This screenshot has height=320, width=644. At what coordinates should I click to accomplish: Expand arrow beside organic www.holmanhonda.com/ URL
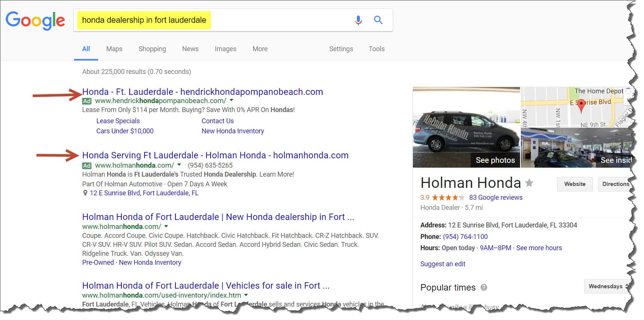pos(166,226)
